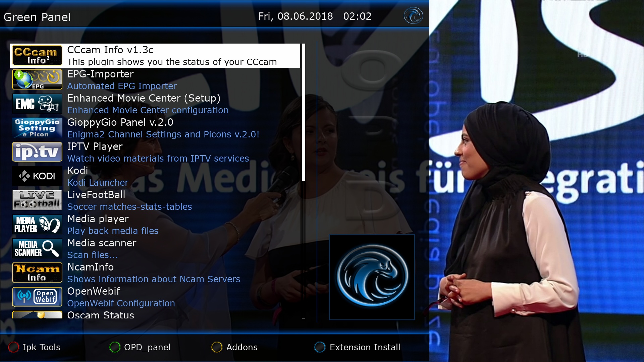This screenshot has height=362, width=644.
Task: Click the Green Panel title
Action: (x=37, y=17)
